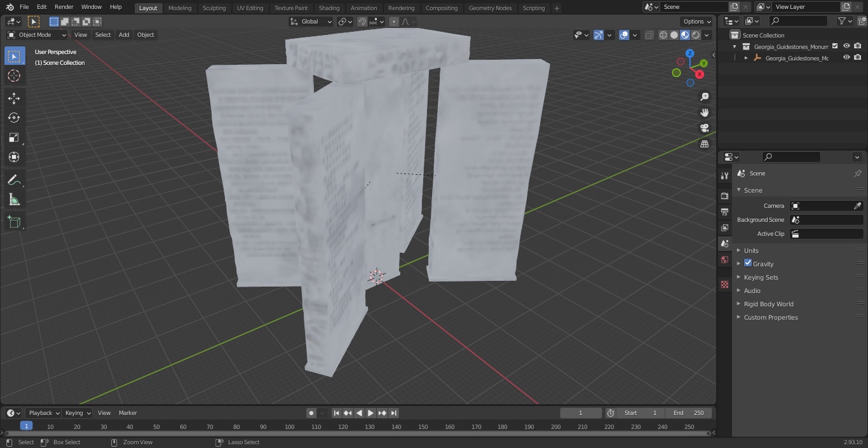Switch to the Shading workspace tab
The image size is (868, 448).
click(329, 8)
